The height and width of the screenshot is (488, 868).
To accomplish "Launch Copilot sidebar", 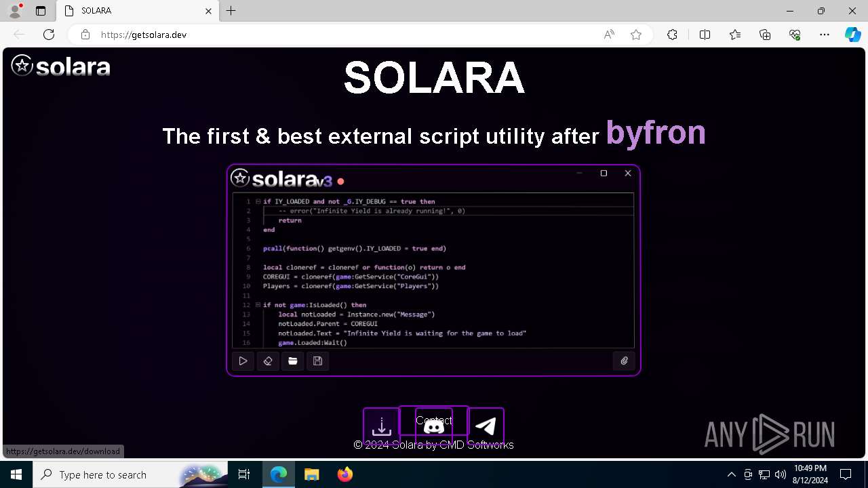I will [x=852, y=35].
